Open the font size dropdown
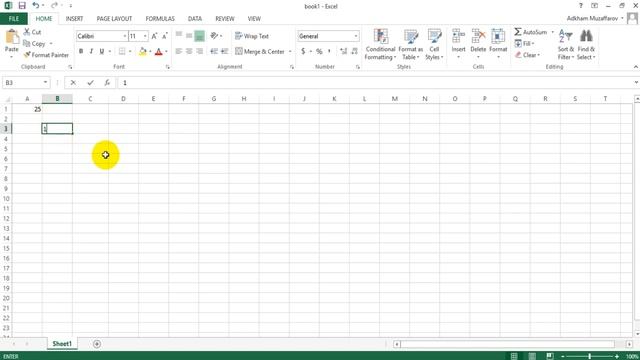 tap(145, 36)
